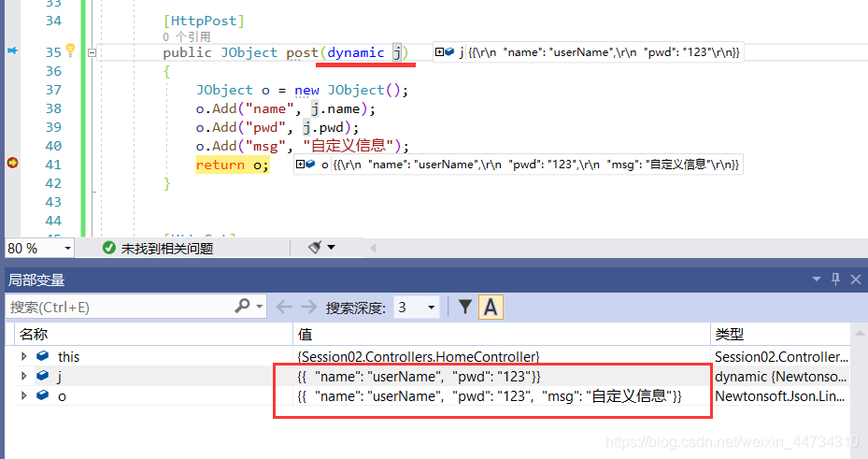The height and width of the screenshot is (459, 868).
Task: Pin the Locals panel with the pushpin icon
Action: pos(835,280)
